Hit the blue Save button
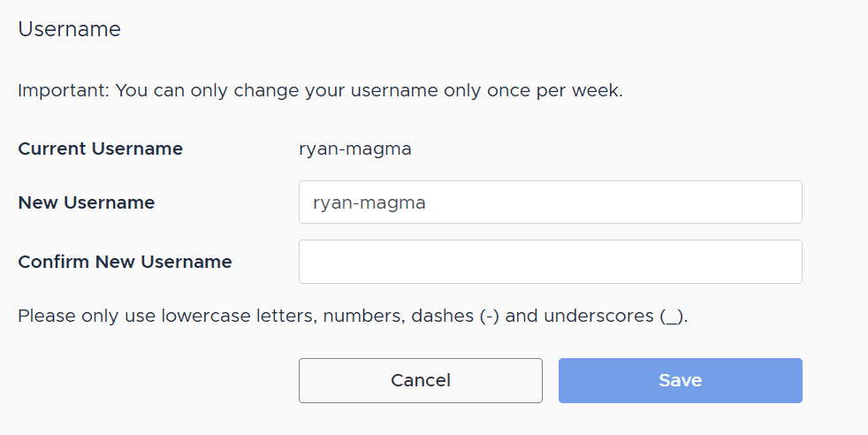The width and height of the screenshot is (868, 435). click(x=680, y=380)
